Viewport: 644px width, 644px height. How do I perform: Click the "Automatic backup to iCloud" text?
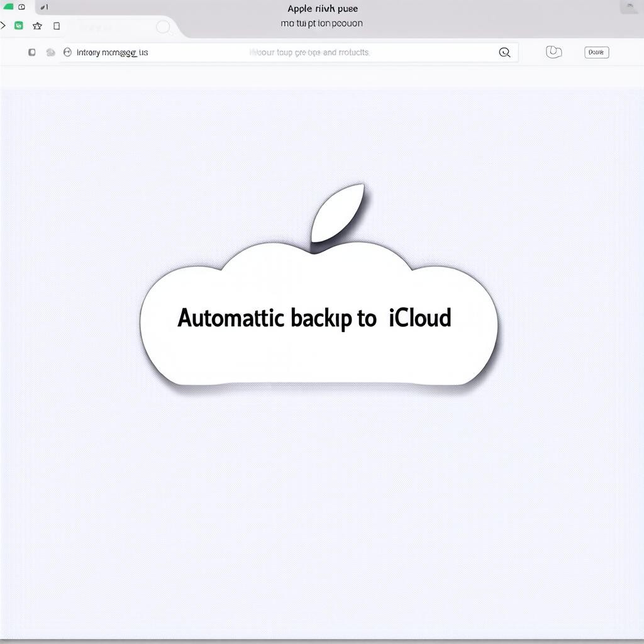pyautogui.click(x=314, y=318)
